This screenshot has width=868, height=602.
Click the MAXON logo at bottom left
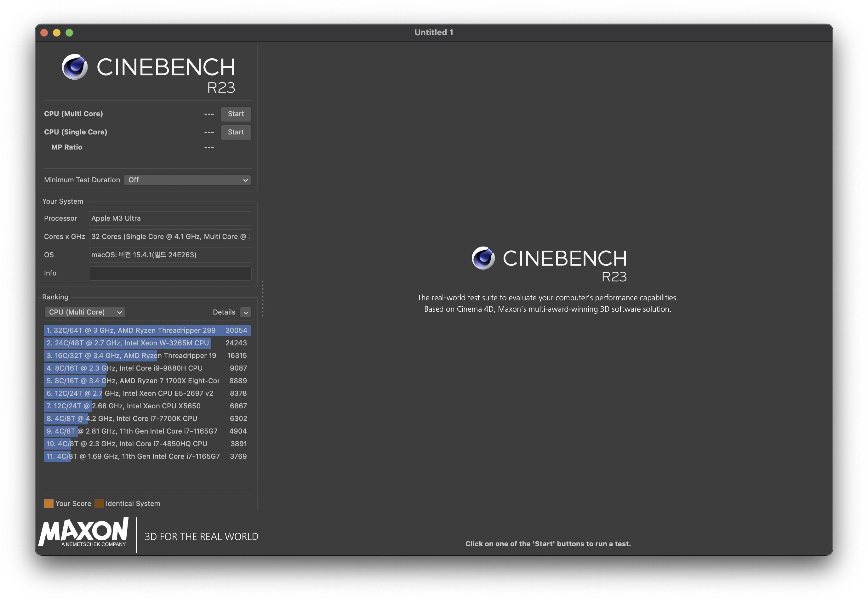[x=84, y=531]
